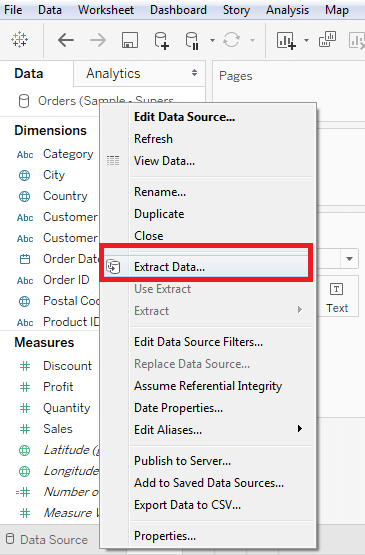Open the Analytics pane selector arrows
365x555 pixels.
pos(194,73)
